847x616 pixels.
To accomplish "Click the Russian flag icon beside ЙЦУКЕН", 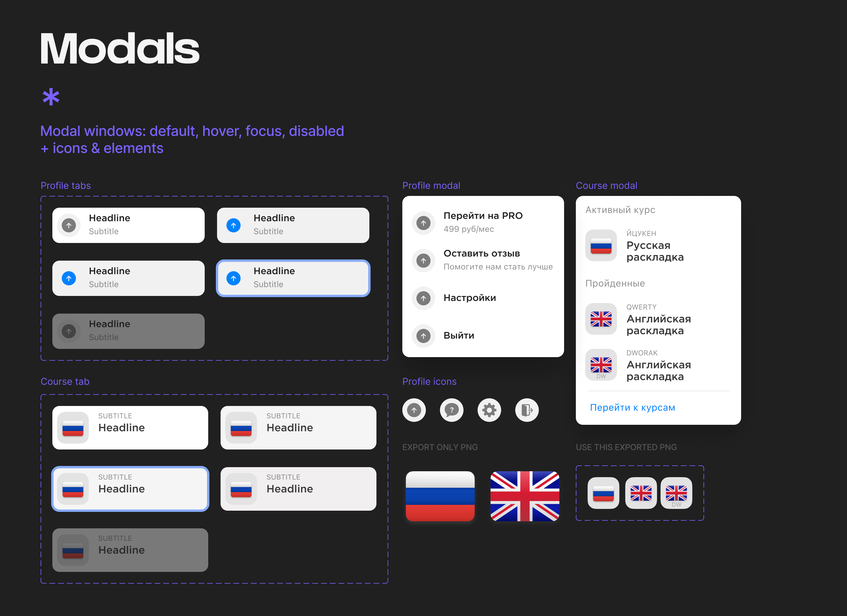I will point(601,245).
